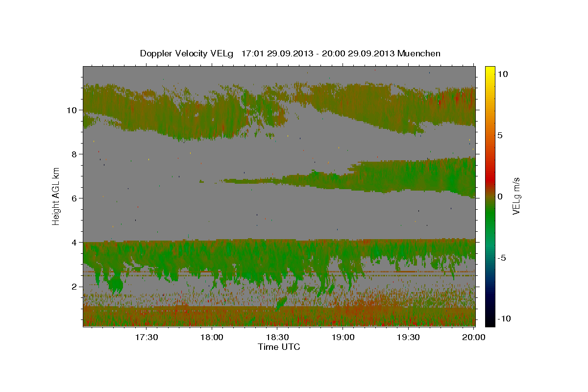The height and width of the screenshot is (392, 588).
Task: Click the colorbar value label 0
Action: click(x=500, y=196)
